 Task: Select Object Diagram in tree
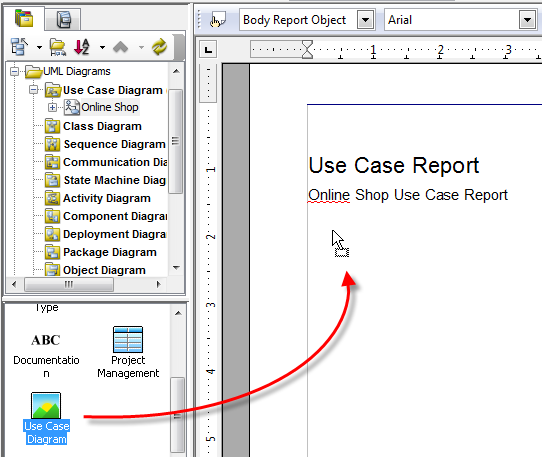(104, 270)
